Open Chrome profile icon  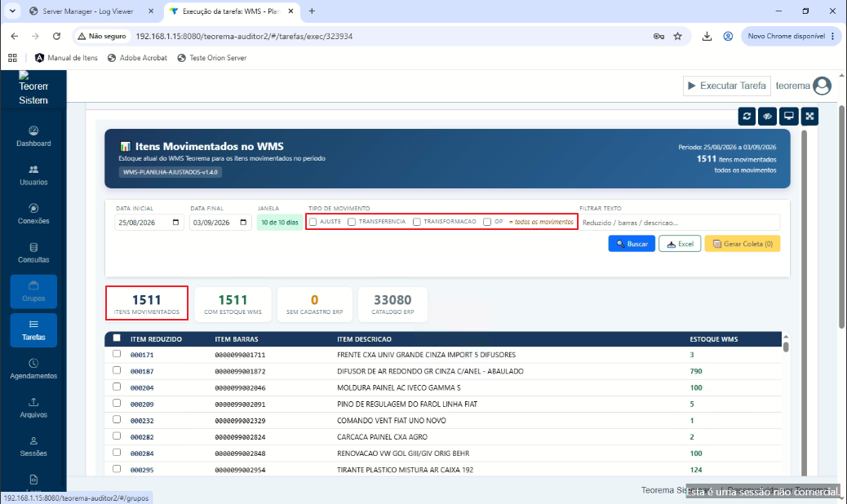pyautogui.click(x=728, y=36)
